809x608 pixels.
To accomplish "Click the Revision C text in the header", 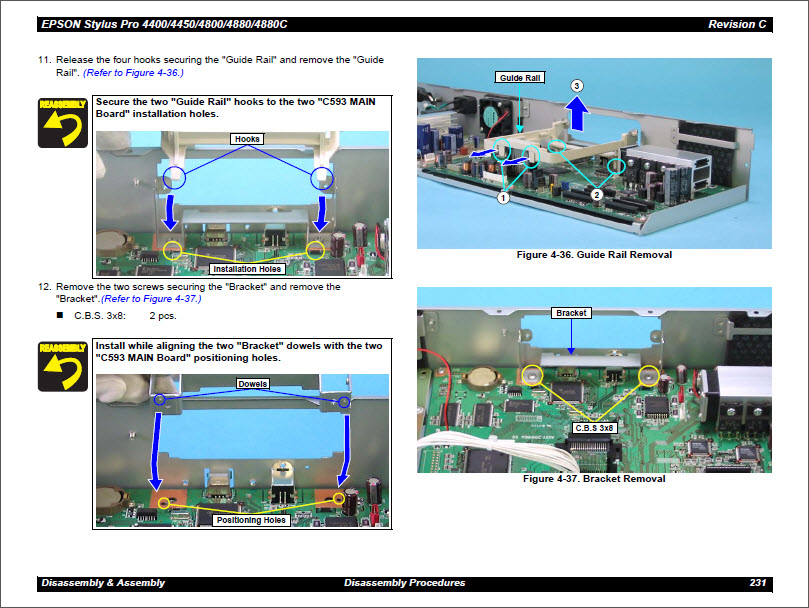I will tap(737, 24).
